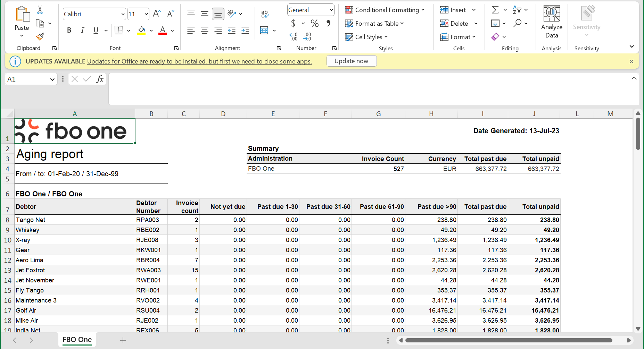Align text right
Viewport: 644px width, 349px height.
(218, 30)
